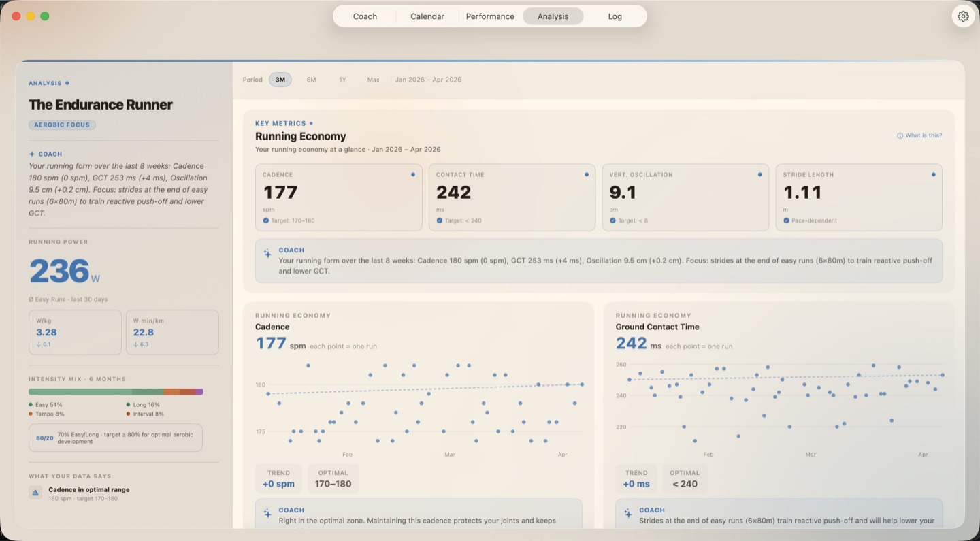This screenshot has height=541, width=980.
Task: Click the chart icon beside "Cadence in optimal range"
Action: tap(35, 492)
